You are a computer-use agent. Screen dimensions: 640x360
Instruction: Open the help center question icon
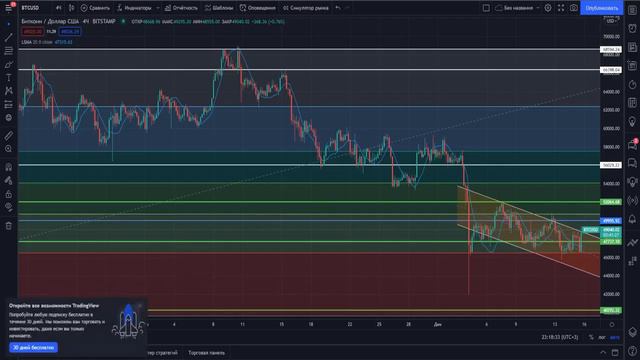click(x=632, y=351)
